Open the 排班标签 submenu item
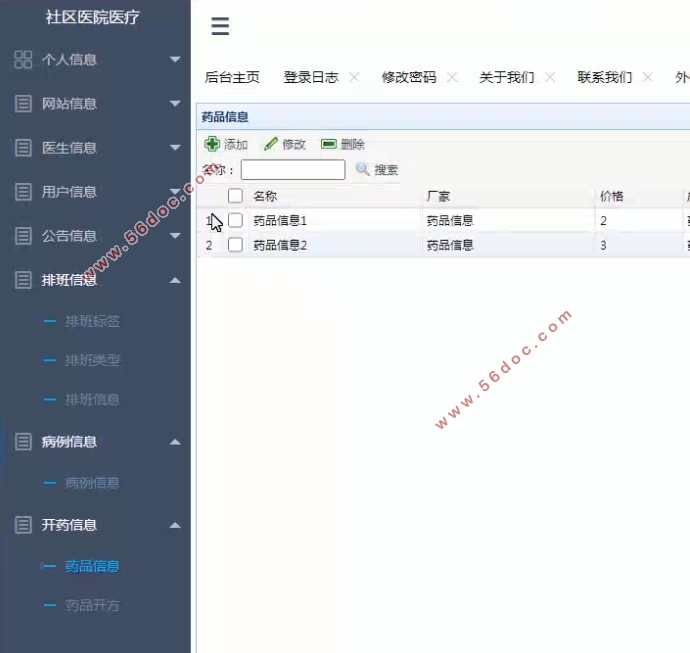Image resolution: width=690 pixels, height=653 pixels. point(92,321)
